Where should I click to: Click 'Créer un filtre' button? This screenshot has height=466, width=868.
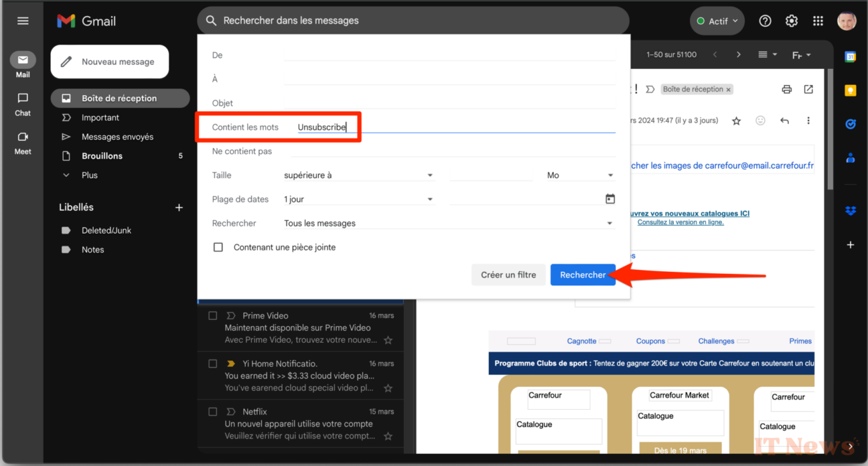tap(508, 275)
